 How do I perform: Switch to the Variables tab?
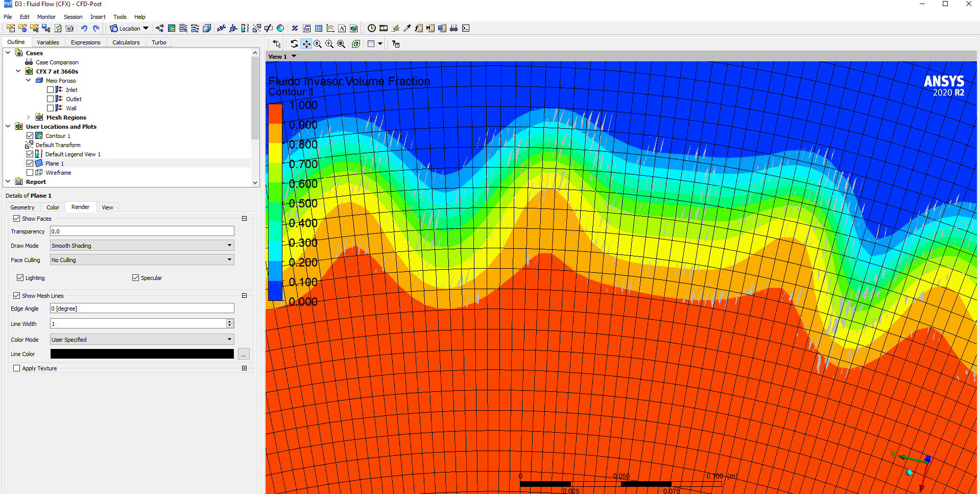[47, 42]
